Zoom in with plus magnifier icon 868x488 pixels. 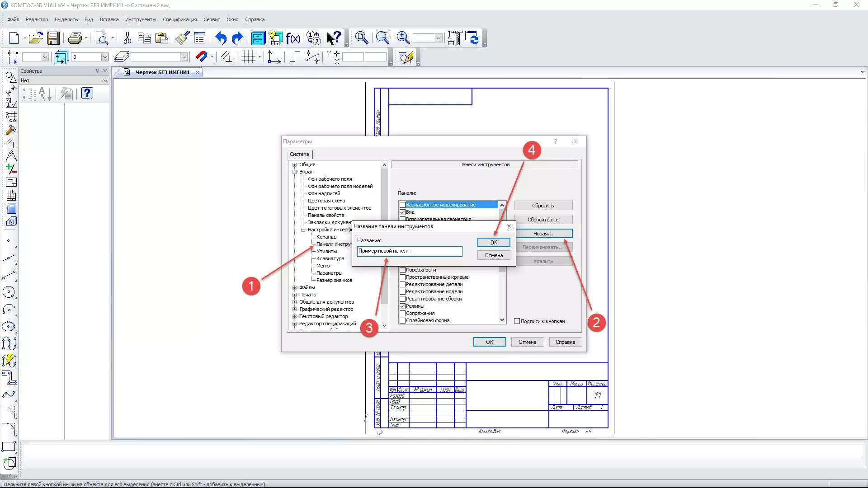[403, 38]
